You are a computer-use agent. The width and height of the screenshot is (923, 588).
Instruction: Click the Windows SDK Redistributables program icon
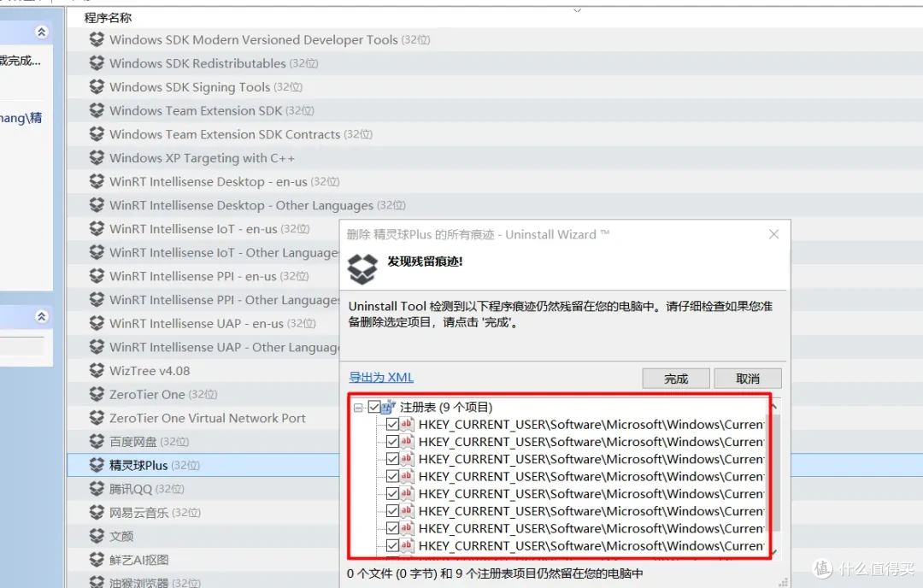[97, 63]
